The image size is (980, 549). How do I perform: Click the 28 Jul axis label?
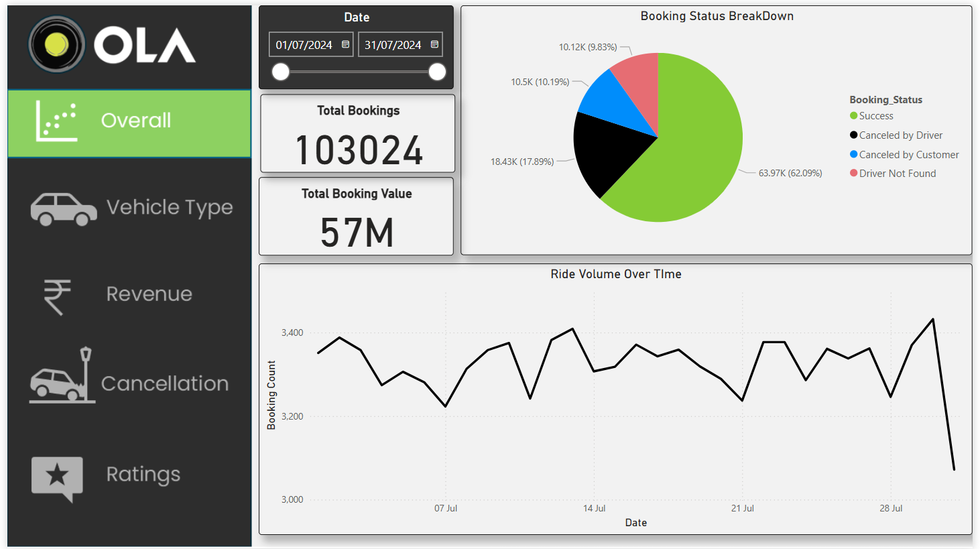pos(891,508)
